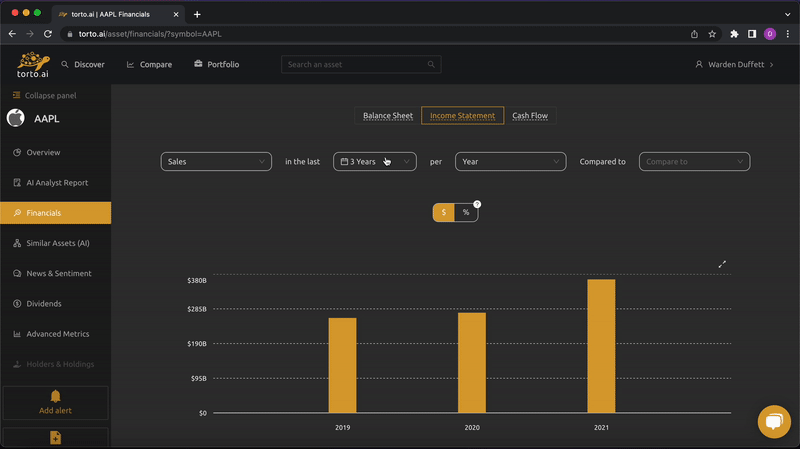Click the Compare chart icon
The image size is (800, 449).
pos(131,64)
